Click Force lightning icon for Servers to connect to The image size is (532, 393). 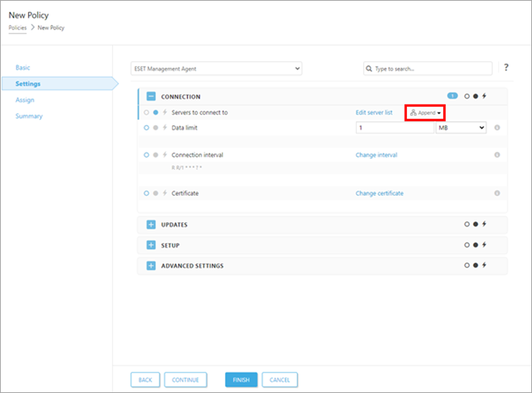165,112
